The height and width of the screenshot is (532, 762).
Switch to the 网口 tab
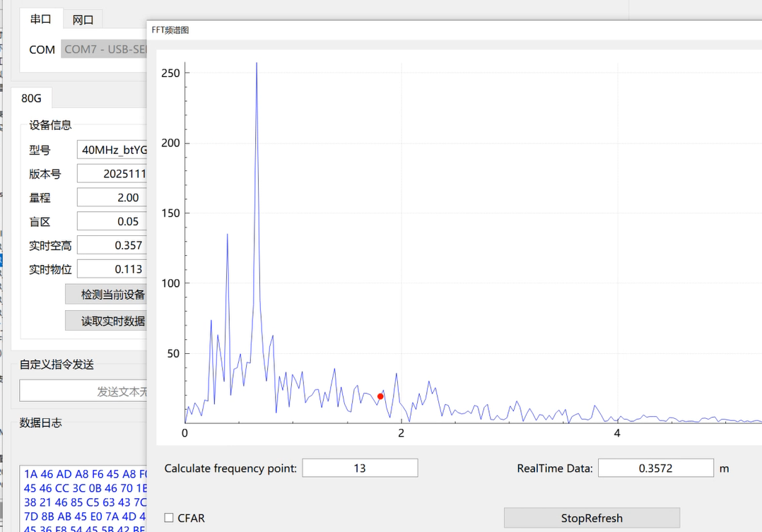pyautogui.click(x=83, y=20)
